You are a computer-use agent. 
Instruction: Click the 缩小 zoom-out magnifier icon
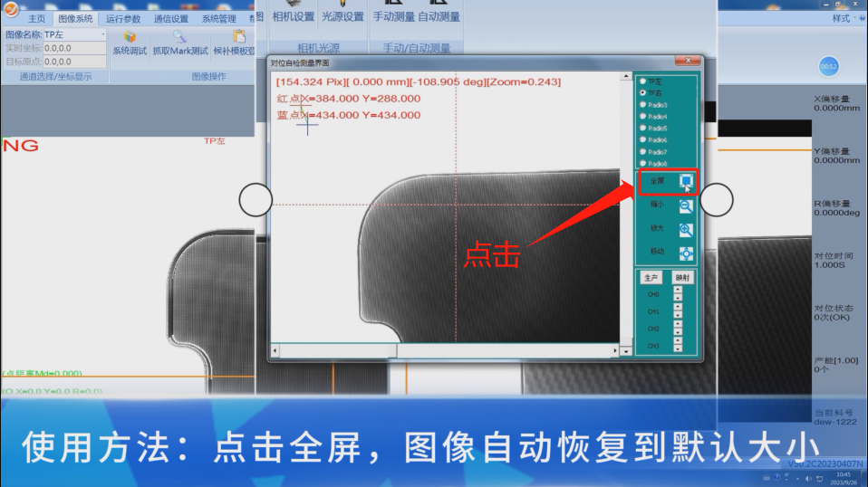point(686,206)
